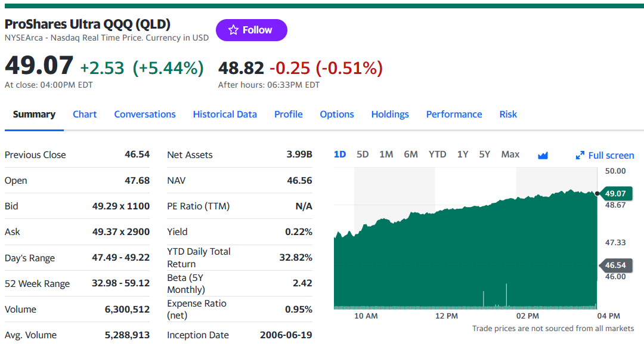The image size is (644, 346).
Task: Switch chart range to 6M
Action: pyautogui.click(x=411, y=155)
